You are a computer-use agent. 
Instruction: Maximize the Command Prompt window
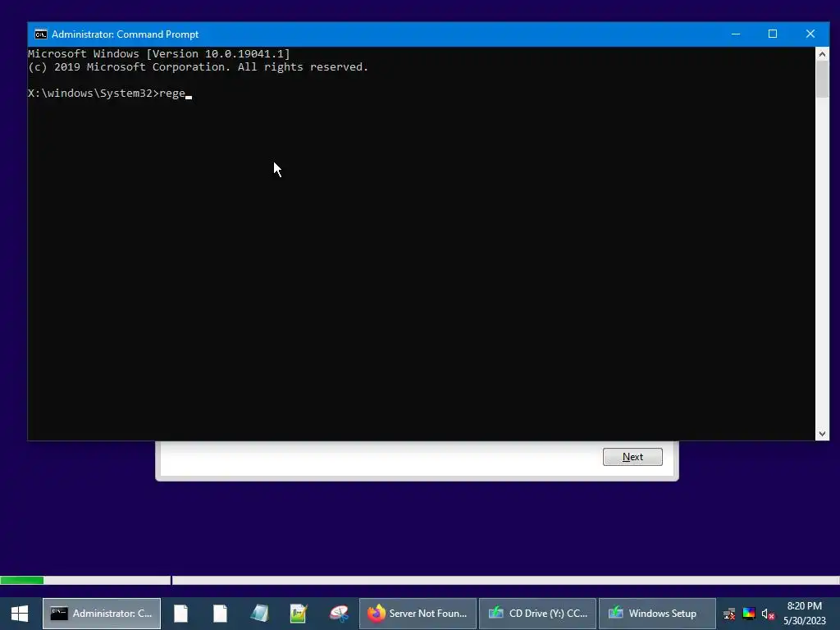[x=773, y=34]
